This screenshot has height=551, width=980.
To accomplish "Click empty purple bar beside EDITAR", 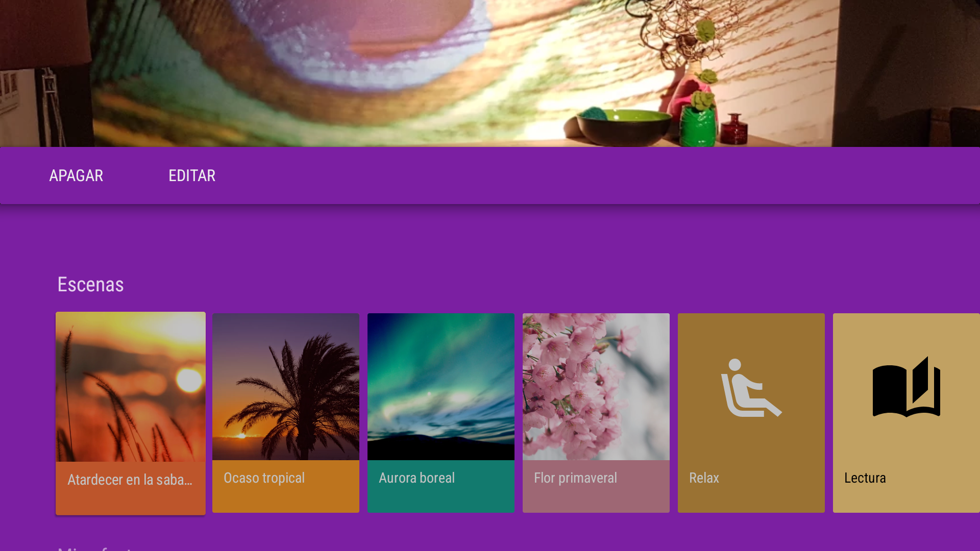I will [x=597, y=176].
